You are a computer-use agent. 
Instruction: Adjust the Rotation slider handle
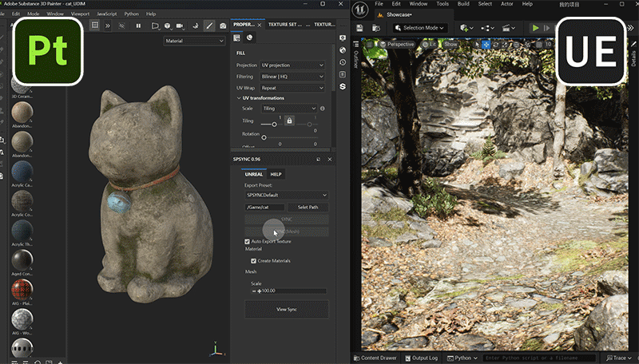point(264,137)
